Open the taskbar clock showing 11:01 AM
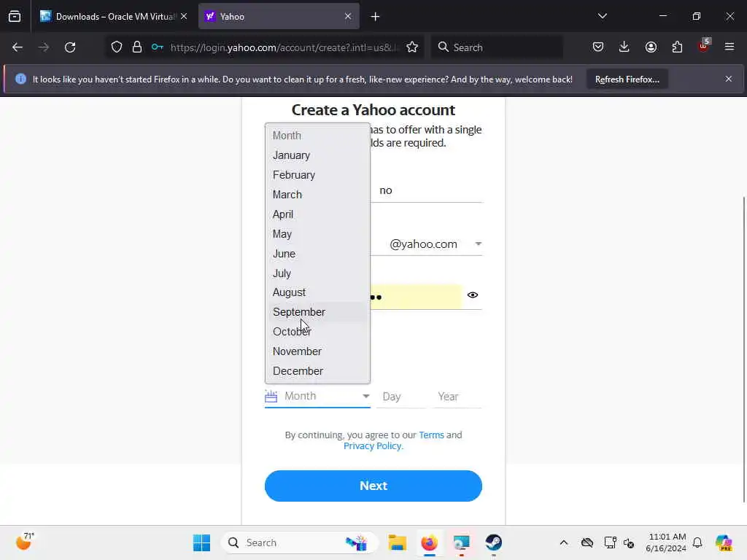 pyautogui.click(x=665, y=542)
